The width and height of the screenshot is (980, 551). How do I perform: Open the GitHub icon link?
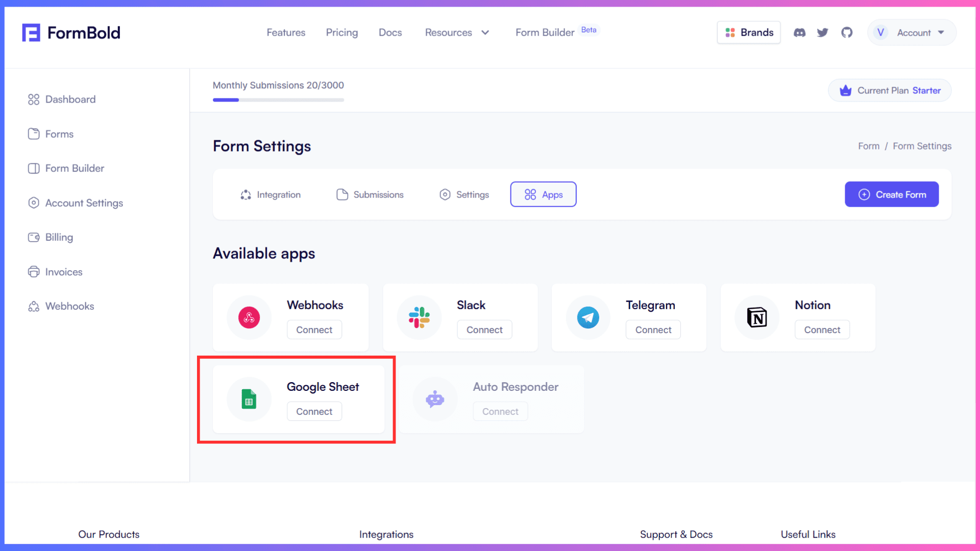(847, 33)
